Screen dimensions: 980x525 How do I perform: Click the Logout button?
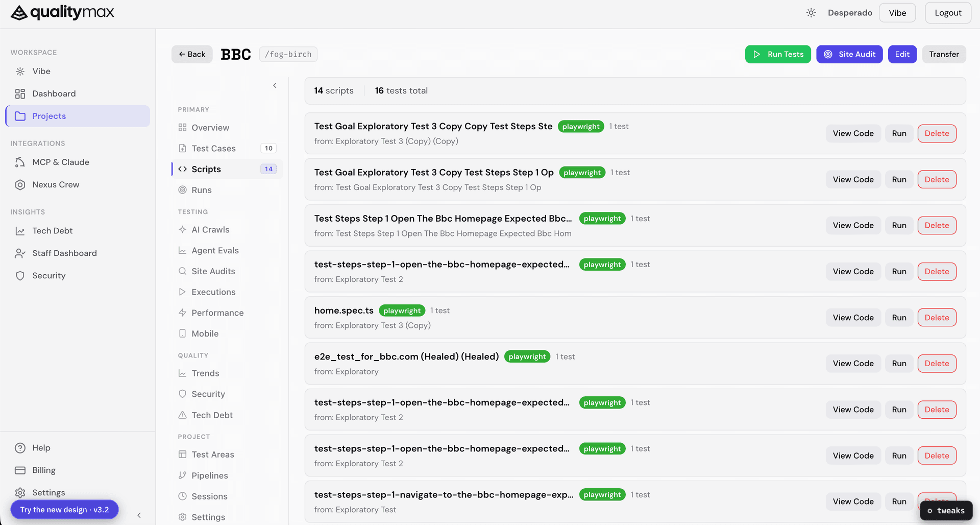948,13
